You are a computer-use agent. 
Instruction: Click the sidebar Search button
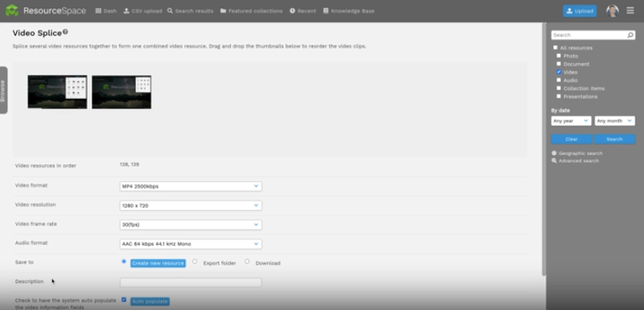point(615,139)
